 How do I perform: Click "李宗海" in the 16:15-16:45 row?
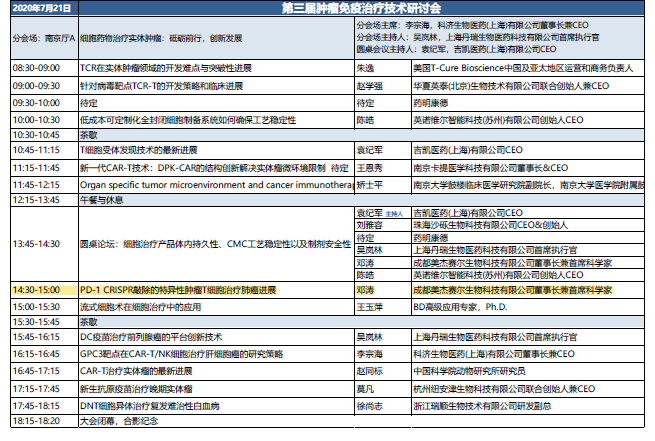click(369, 354)
